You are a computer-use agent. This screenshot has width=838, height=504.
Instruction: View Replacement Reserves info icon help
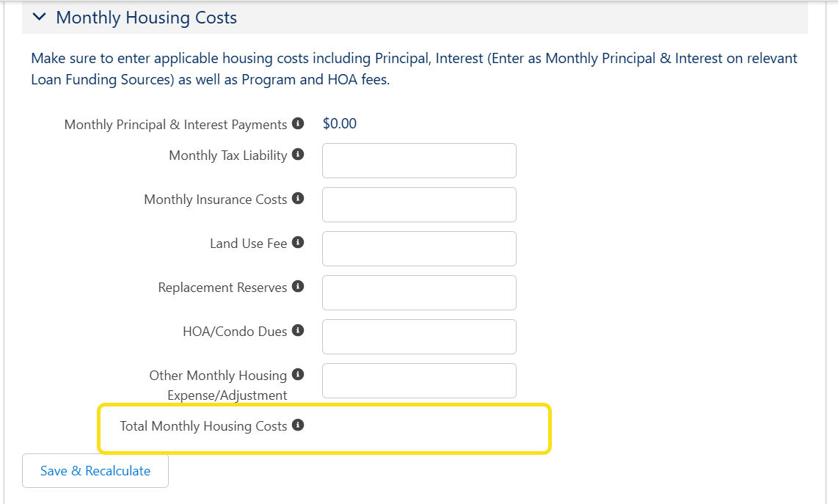(x=298, y=287)
